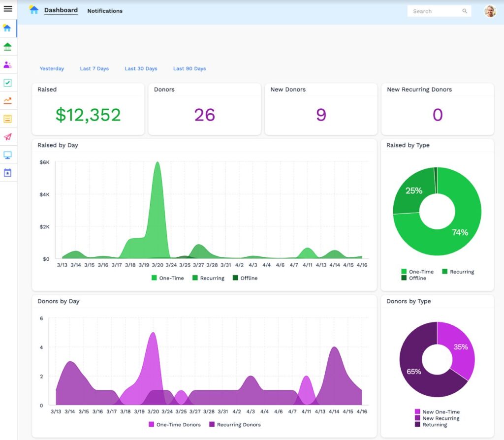Click the New Recurring Donors count 0
The width and height of the screenshot is (504, 440).
[438, 115]
